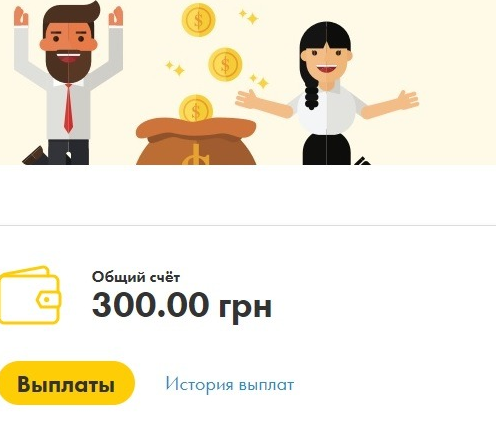Click the coin entering the money bag
This screenshot has height=436, width=496.
pos(196,108)
